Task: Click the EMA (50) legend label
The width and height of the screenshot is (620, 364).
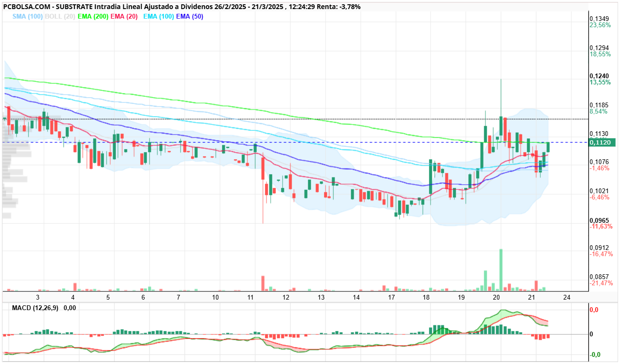Action: (x=190, y=16)
